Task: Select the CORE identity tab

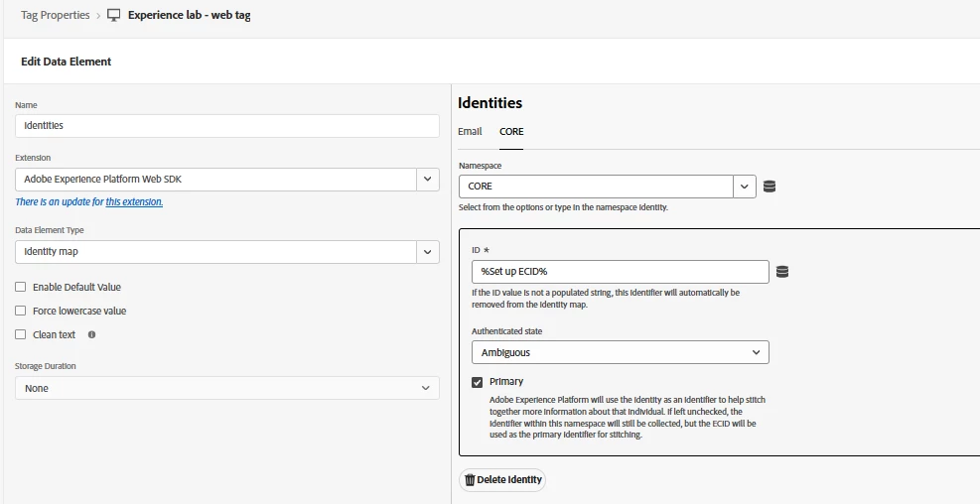Action: click(x=511, y=131)
